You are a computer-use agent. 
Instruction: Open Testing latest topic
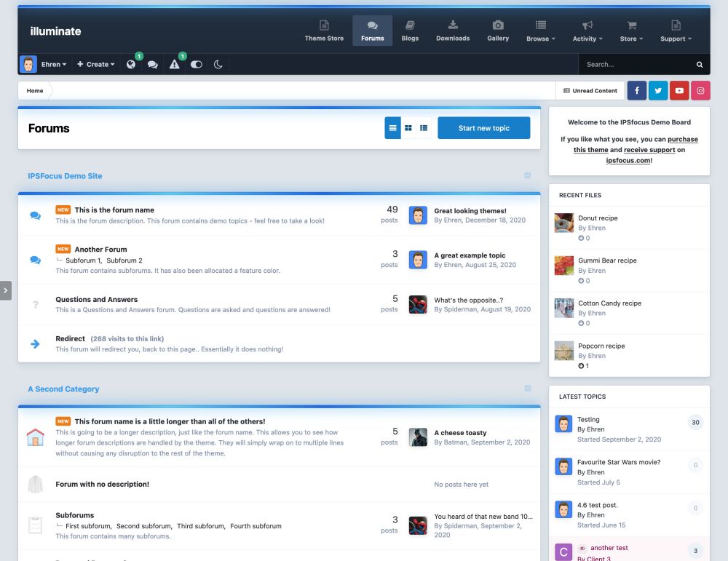588,419
